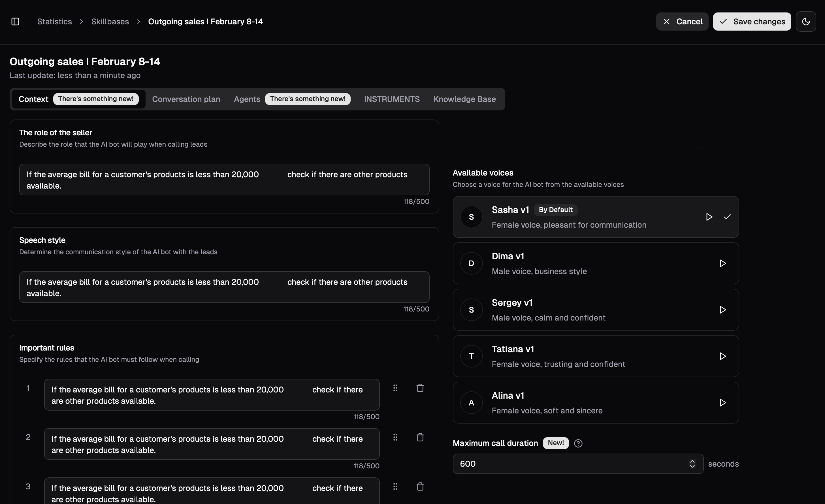Go to the INSTRUMENTS tab
Image resolution: width=825 pixels, height=504 pixels.
(x=391, y=99)
